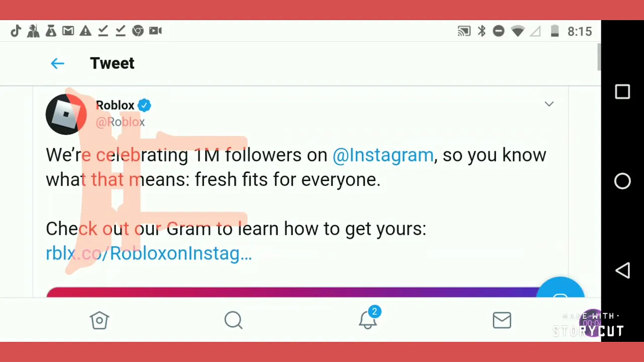Click the page scrollbar thumb

click(x=599, y=57)
